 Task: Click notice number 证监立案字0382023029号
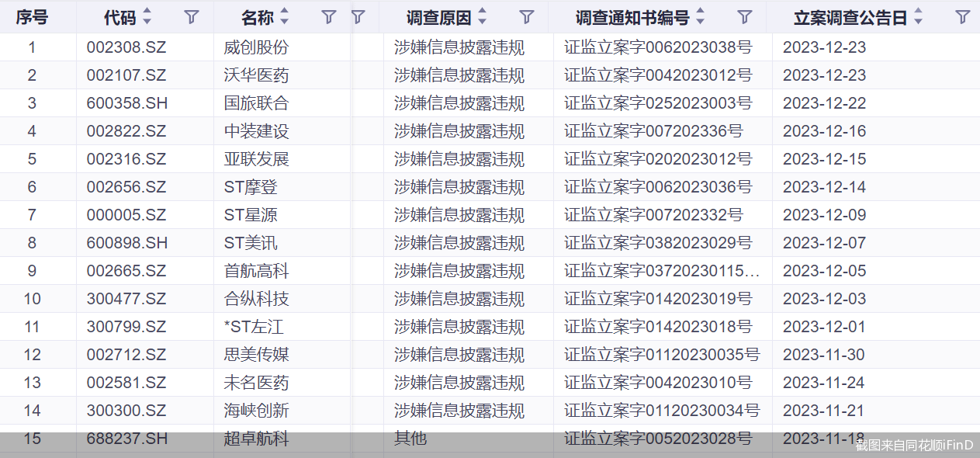(658, 243)
